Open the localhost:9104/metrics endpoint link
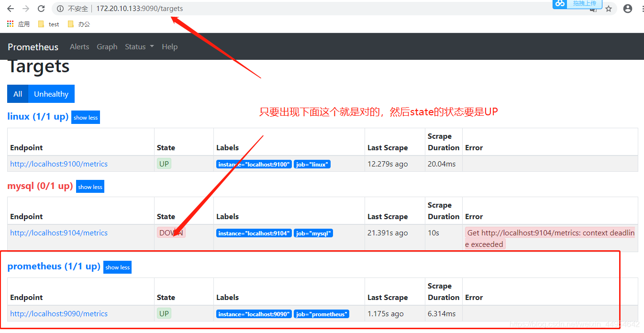The width and height of the screenshot is (644, 333). (x=59, y=233)
